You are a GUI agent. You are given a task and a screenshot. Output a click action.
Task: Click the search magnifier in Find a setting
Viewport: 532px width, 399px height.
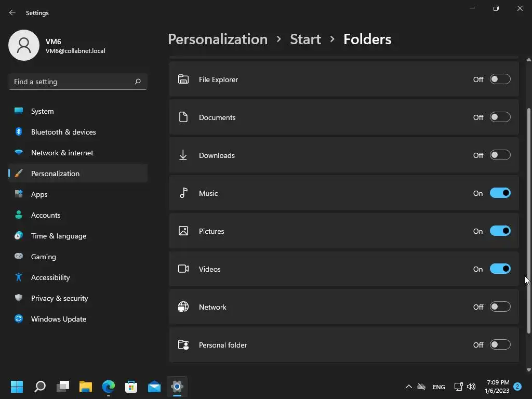click(138, 82)
